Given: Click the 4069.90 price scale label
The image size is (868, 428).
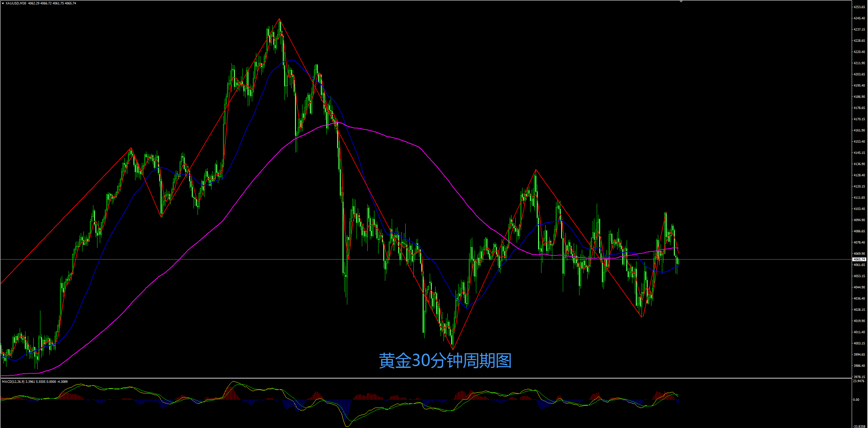Looking at the screenshot, I should (859, 254).
